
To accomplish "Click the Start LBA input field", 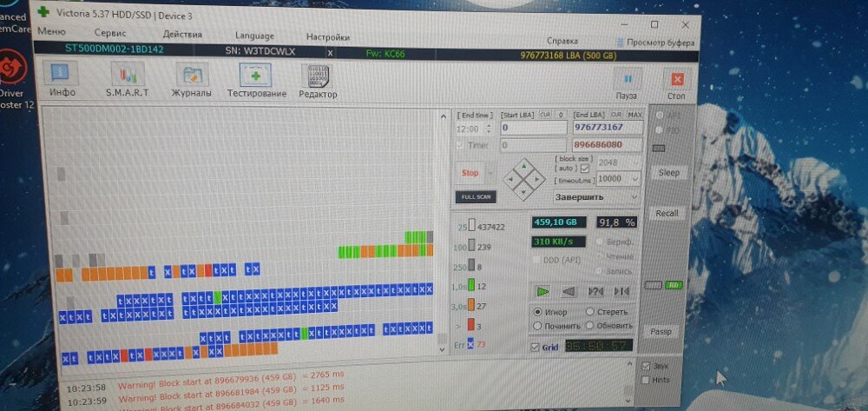I will click(534, 128).
